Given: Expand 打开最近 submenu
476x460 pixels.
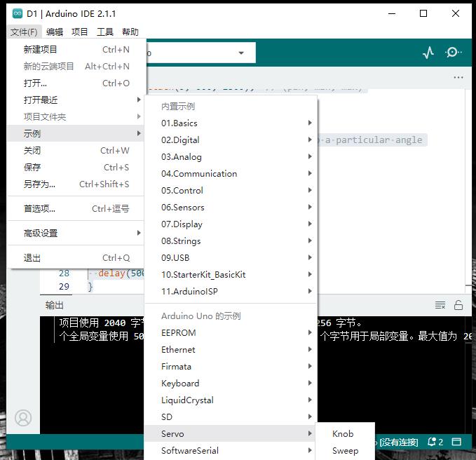Looking at the screenshot, I should (x=76, y=100).
